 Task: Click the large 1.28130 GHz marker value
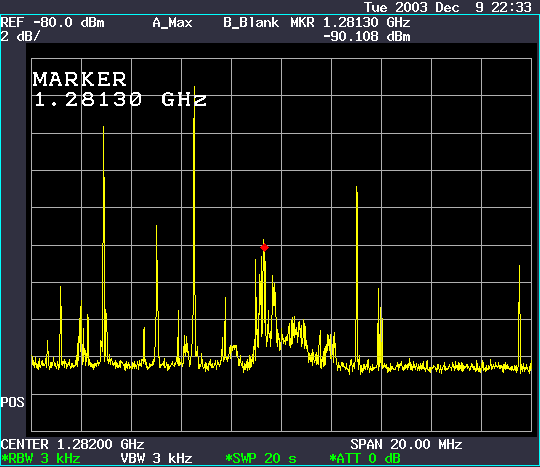click(x=120, y=100)
